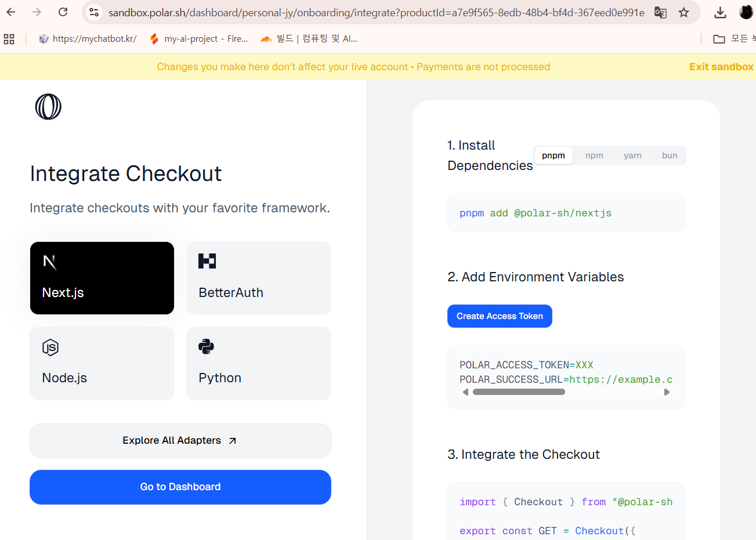
Task: Click the pnpm add @polar-sh/nextjs code block
Action: pyautogui.click(x=566, y=213)
